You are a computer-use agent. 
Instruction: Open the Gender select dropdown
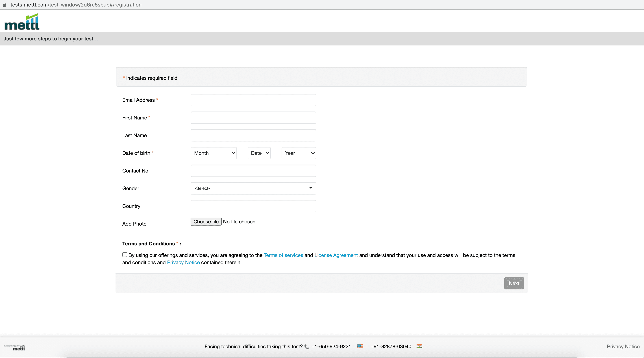(x=253, y=188)
